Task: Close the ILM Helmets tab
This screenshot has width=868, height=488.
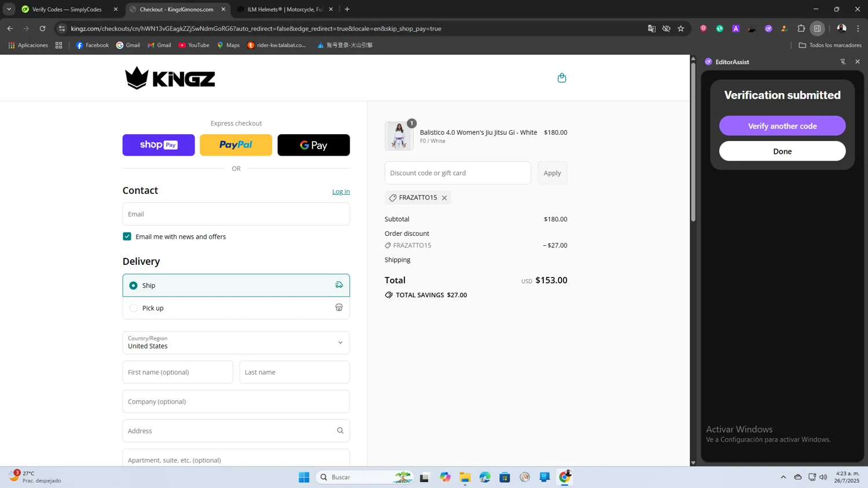Action: (x=331, y=9)
